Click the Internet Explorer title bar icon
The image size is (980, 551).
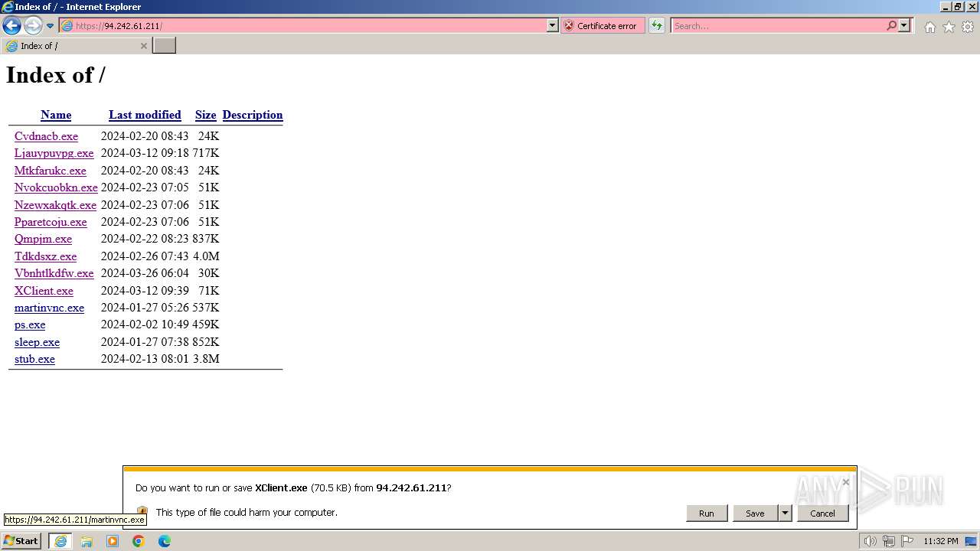point(8,7)
